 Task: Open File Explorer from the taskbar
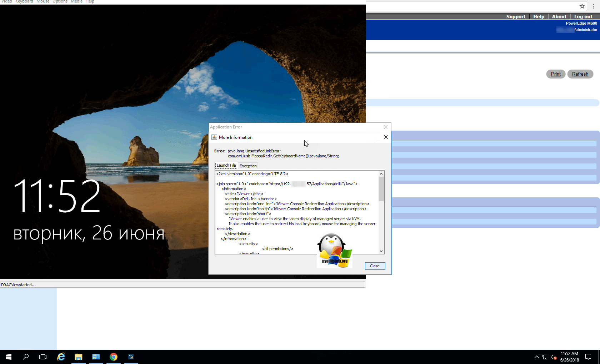pyautogui.click(x=79, y=357)
